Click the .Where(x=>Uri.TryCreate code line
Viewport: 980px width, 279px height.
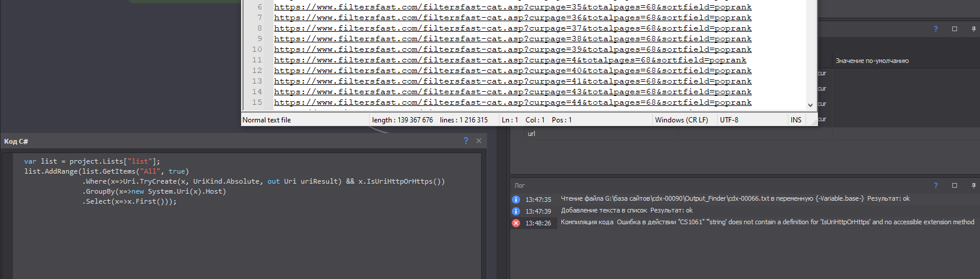coord(264,181)
